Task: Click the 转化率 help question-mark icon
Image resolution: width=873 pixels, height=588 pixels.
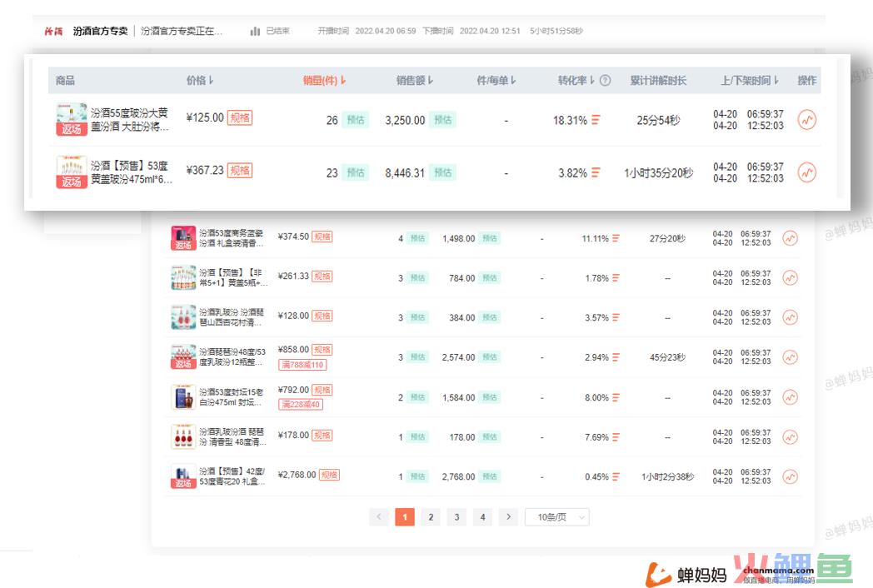Action: (606, 80)
